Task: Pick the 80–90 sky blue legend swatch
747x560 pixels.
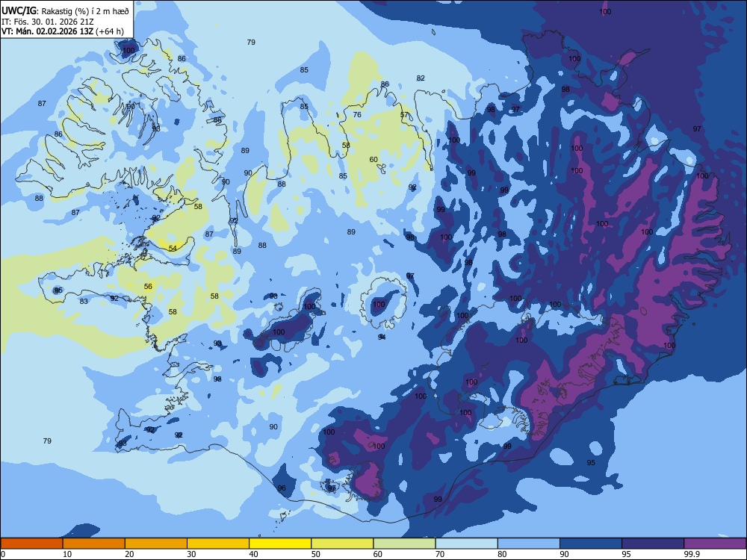Action: pyautogui.click(x=529, y=544)
